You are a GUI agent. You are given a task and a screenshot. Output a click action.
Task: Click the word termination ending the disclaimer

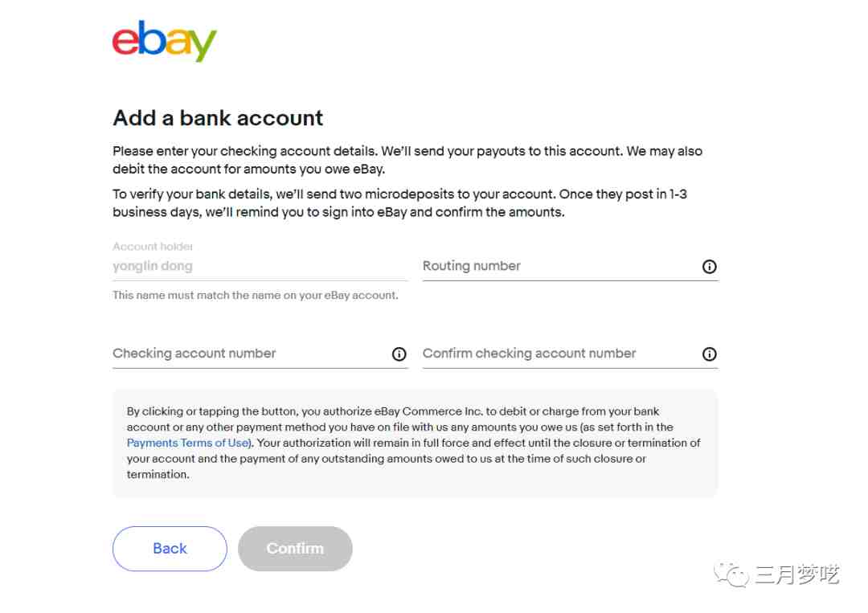coord(158,475)
